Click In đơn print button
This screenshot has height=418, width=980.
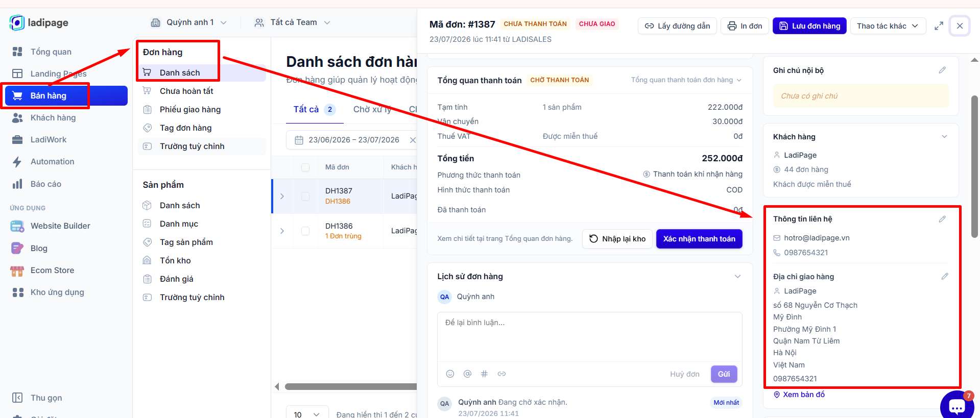[x=745, y=26]
